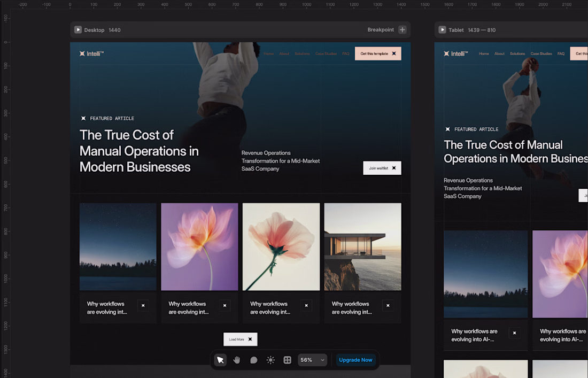Play the Tablet breakpoint preview
Viewport: 588px width, 378px height.
pos(442,29)
